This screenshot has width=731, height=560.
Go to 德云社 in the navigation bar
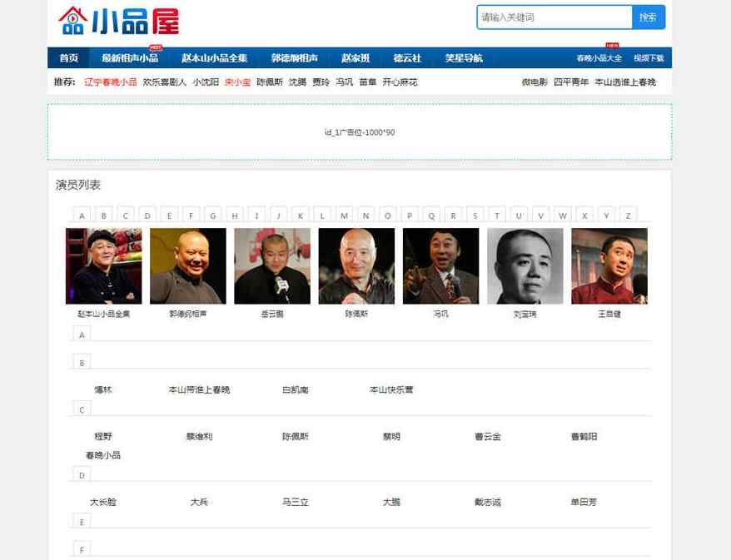pyautogui.click(x=407, y=58)
